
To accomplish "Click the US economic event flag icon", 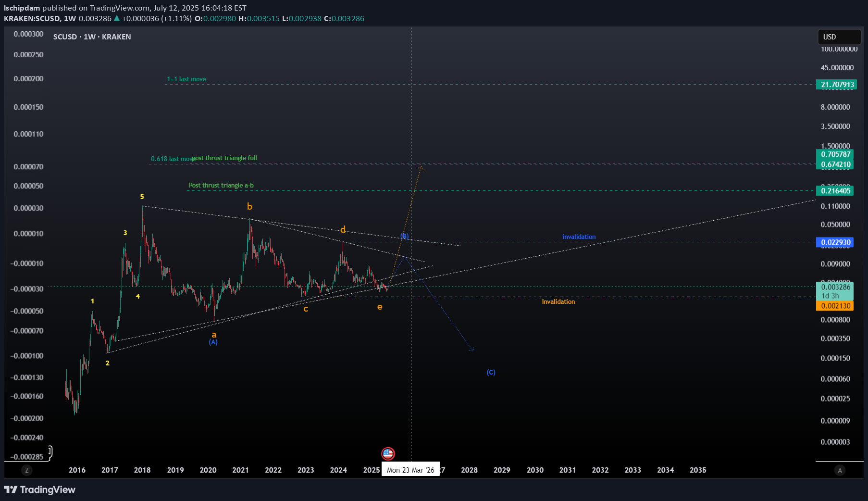I will [388, 453].
